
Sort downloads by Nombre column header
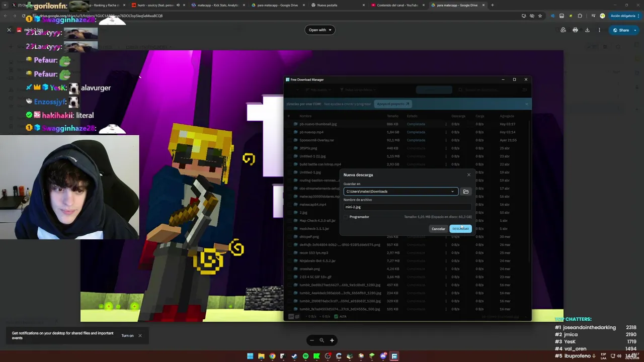click(305, 116)
